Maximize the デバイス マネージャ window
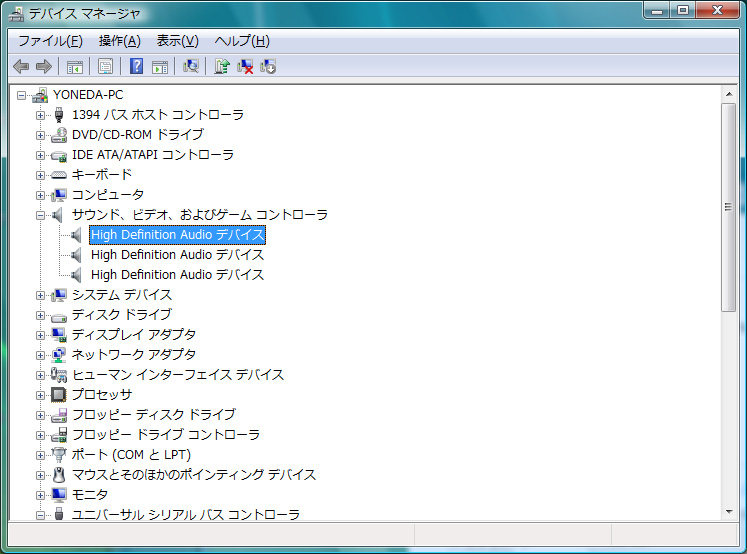This screenshot has height=554, width=747. tap(683, 10)
